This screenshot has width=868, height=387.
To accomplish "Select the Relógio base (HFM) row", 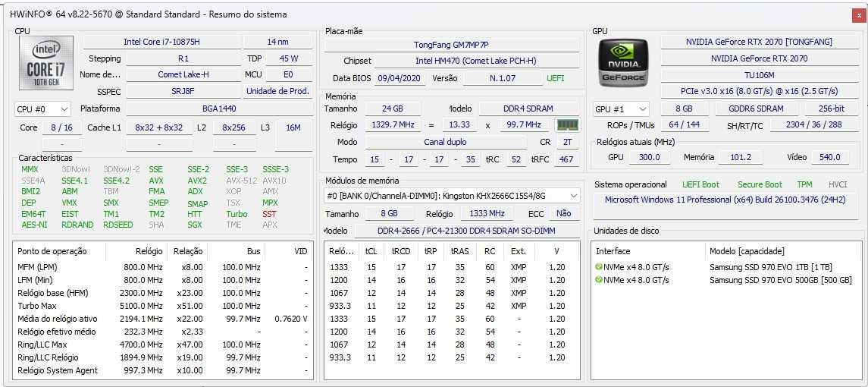I will click(163, 294).
